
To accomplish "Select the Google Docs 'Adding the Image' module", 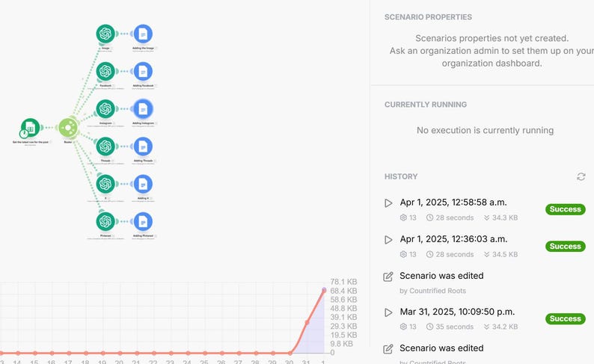I will [x=143, y=34].
